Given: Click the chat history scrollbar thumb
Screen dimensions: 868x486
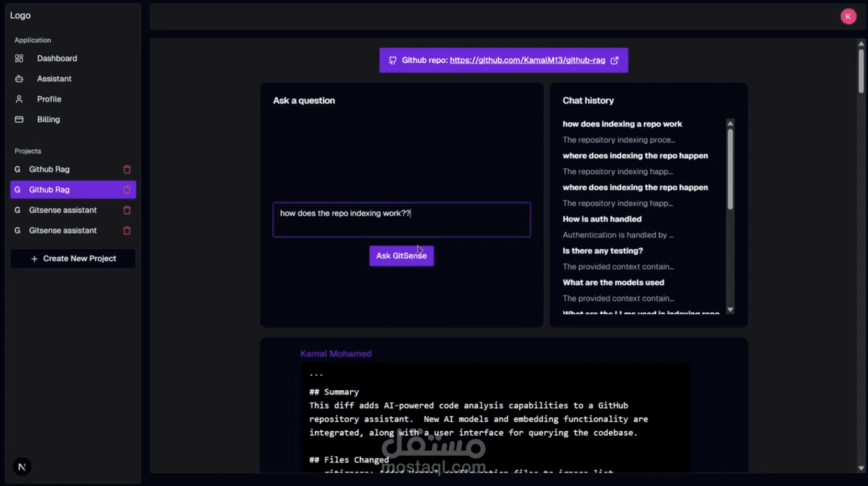Looking at the screenshot, I should [730, 169].
